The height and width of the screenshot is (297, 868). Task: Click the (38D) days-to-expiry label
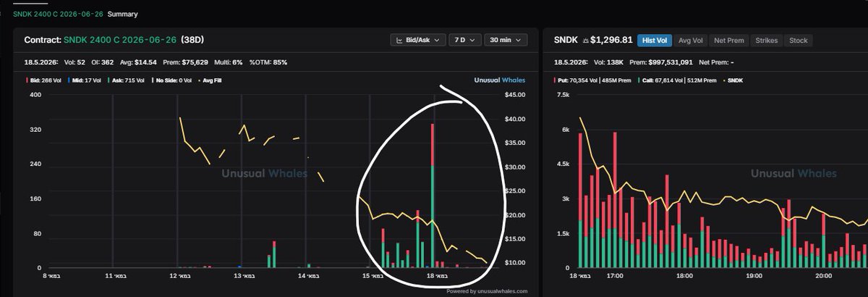pos(192,41)
